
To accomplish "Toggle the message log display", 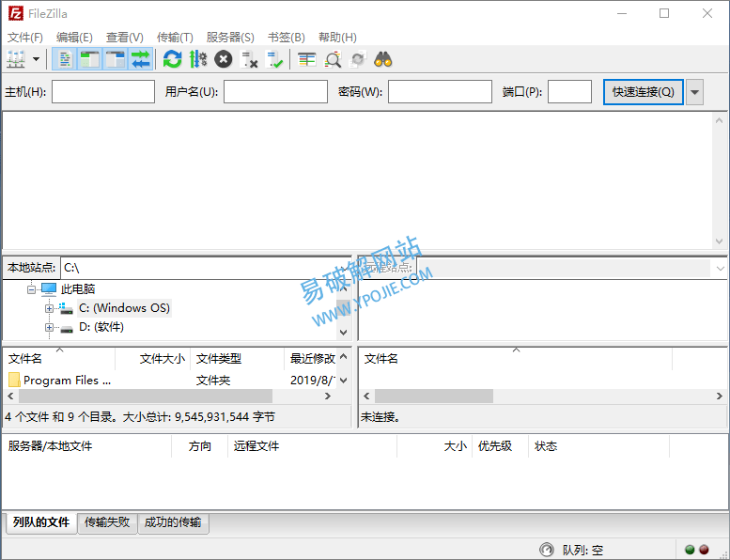I will (65, 59).
